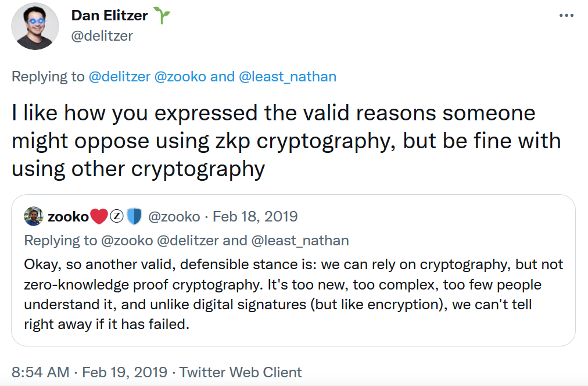The image size is (588, 386).
Task: Open @zooko mention in top Replying to line
Action: pyautogui.click(x=180, y=77)
